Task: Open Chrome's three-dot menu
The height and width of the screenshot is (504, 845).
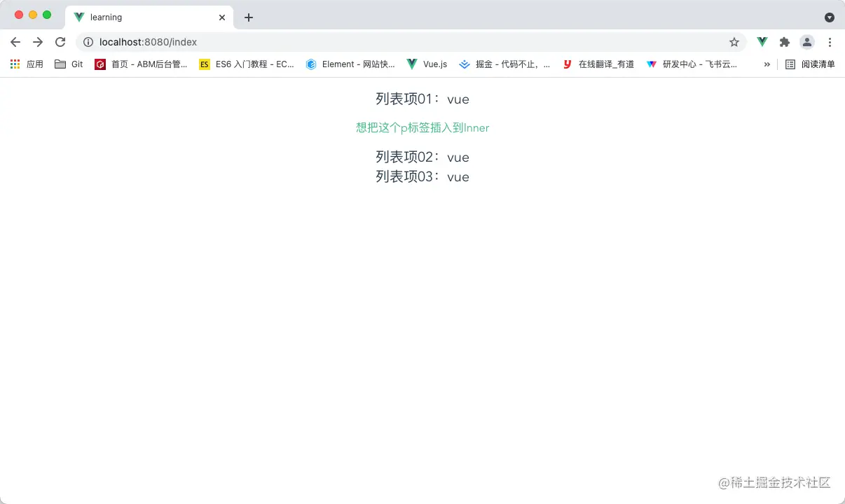Action: pos(830,42)
